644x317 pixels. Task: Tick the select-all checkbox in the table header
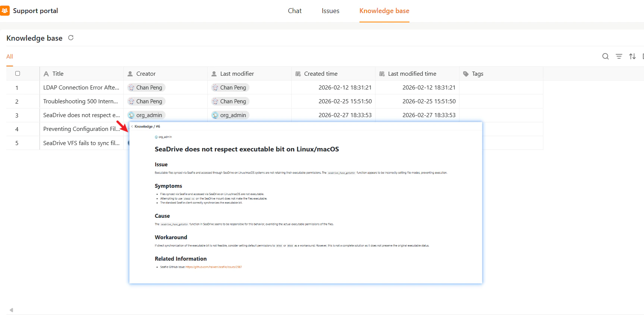coord(18,73)
